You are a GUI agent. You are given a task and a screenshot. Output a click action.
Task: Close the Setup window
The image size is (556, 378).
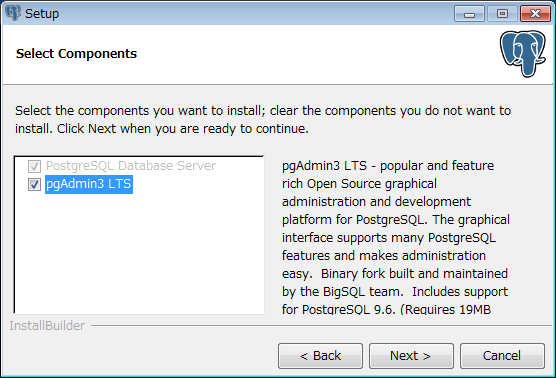pyautogui.click(x=535, y=14)
